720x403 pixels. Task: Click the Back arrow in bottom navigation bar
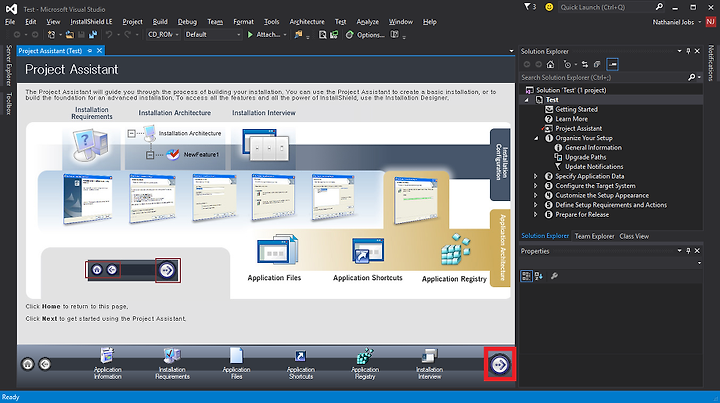(x=45, y=364)
